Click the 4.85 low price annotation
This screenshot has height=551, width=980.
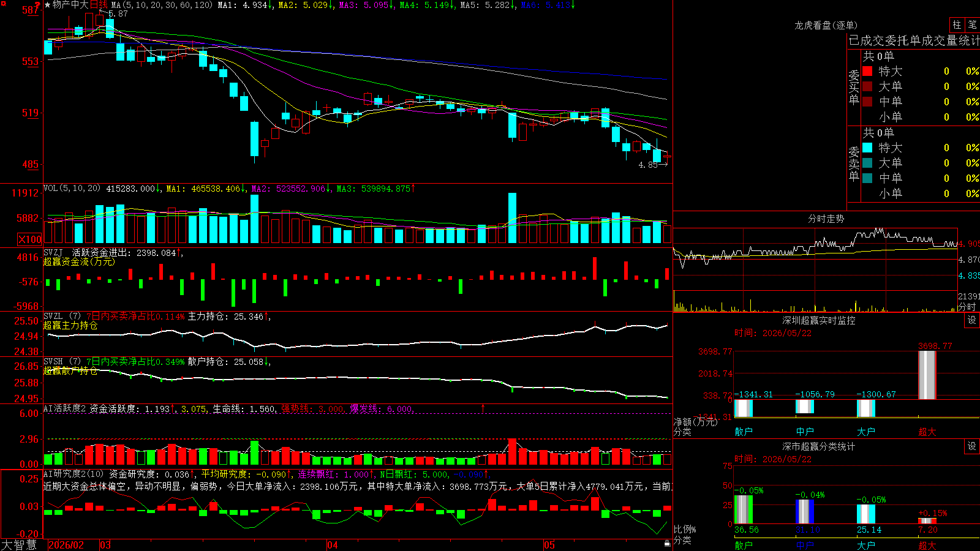pyautogui.click(x=647, y=165)
